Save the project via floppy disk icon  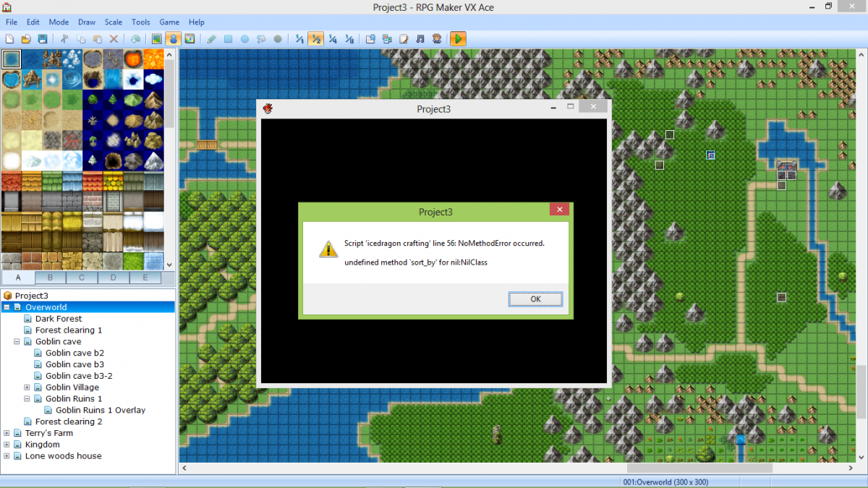tap(43, 39)
